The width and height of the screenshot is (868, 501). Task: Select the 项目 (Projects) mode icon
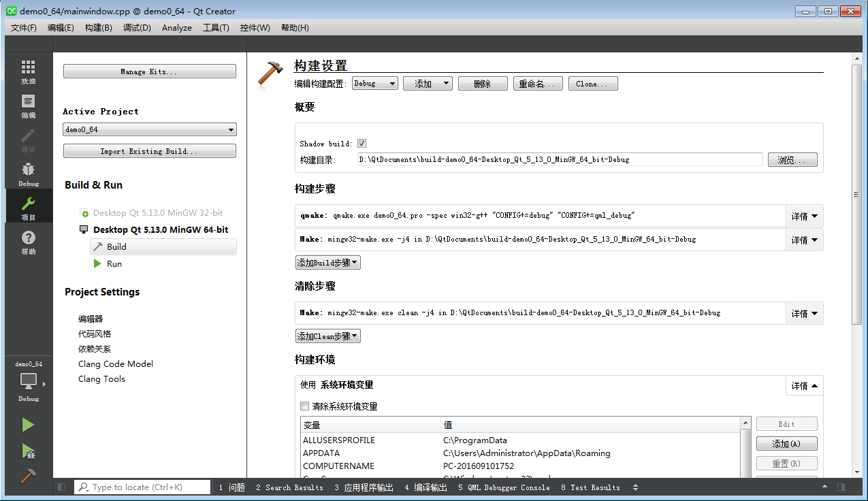[x=28, y=206]
